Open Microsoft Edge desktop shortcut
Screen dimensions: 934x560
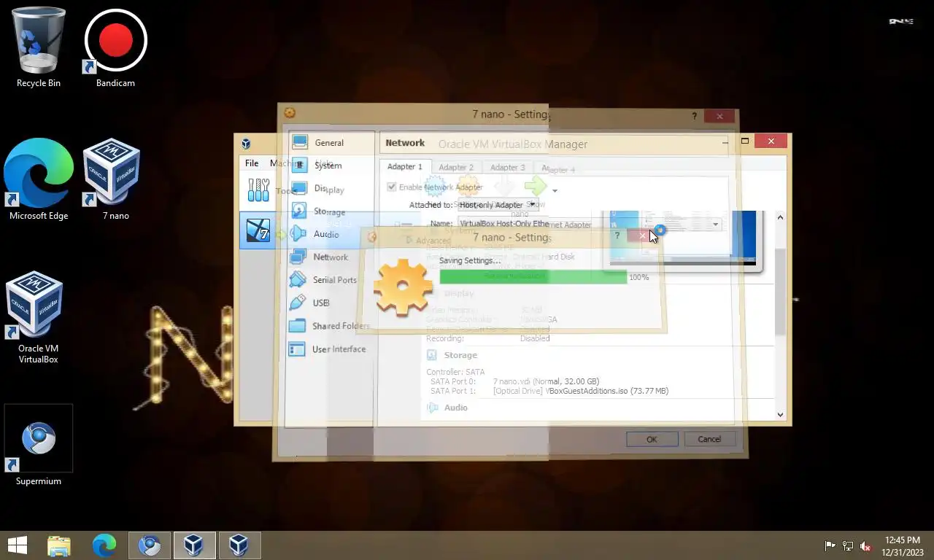[x=39, y=179]
